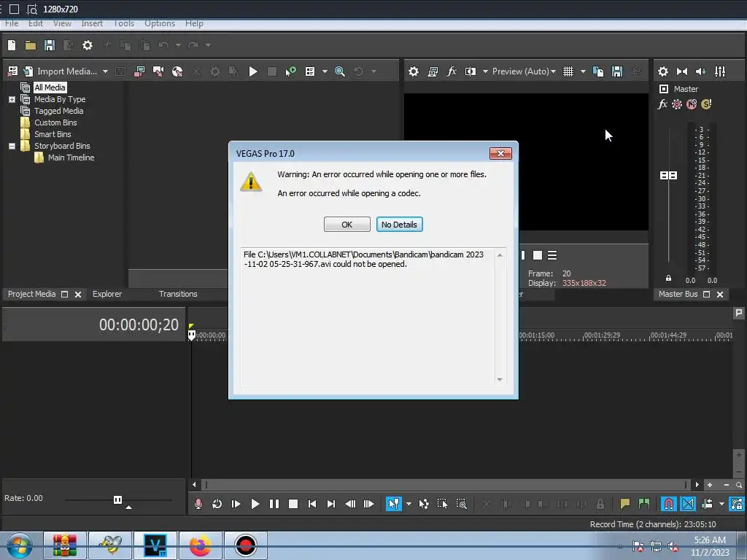Toggle Mute on the Master bus

[692, 104]
